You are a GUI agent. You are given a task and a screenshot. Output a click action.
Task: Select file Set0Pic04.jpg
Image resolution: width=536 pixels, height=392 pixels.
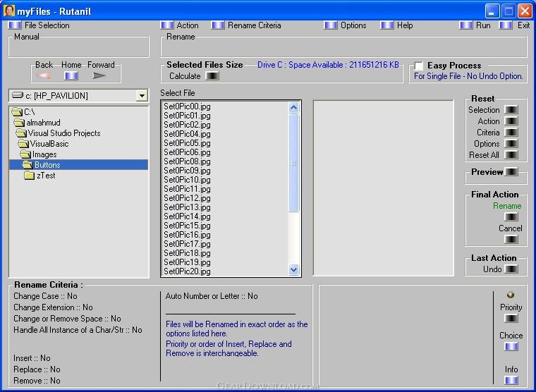click(x=187, y=134)
